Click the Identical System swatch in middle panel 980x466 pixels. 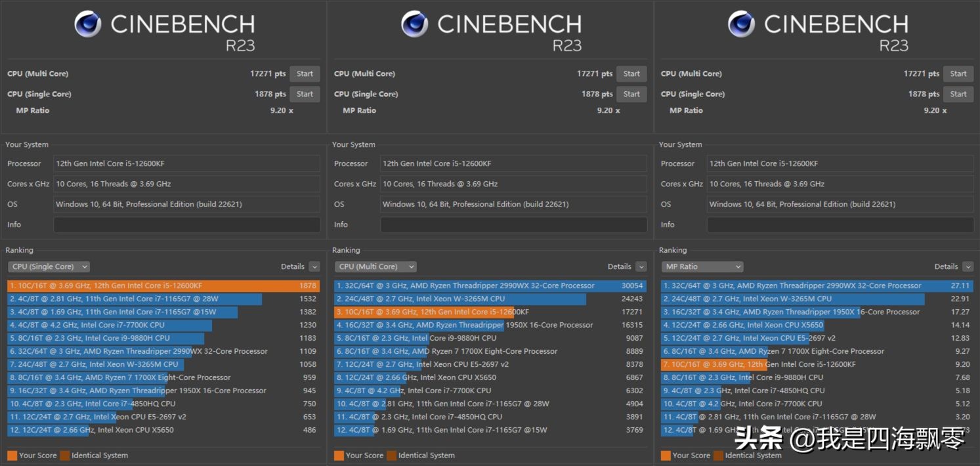click(392, 455)
